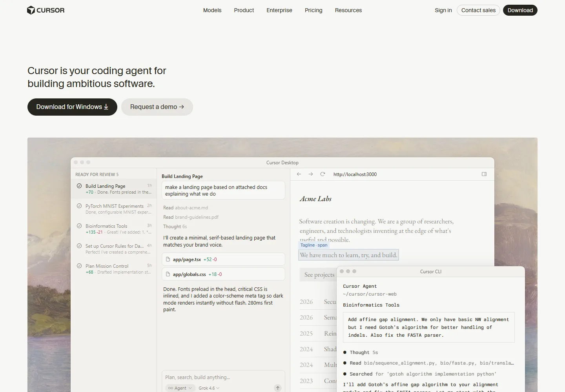Open the app/globals.css file chip
The width and height of the screenshot is (565, 392).
(223, 274)
